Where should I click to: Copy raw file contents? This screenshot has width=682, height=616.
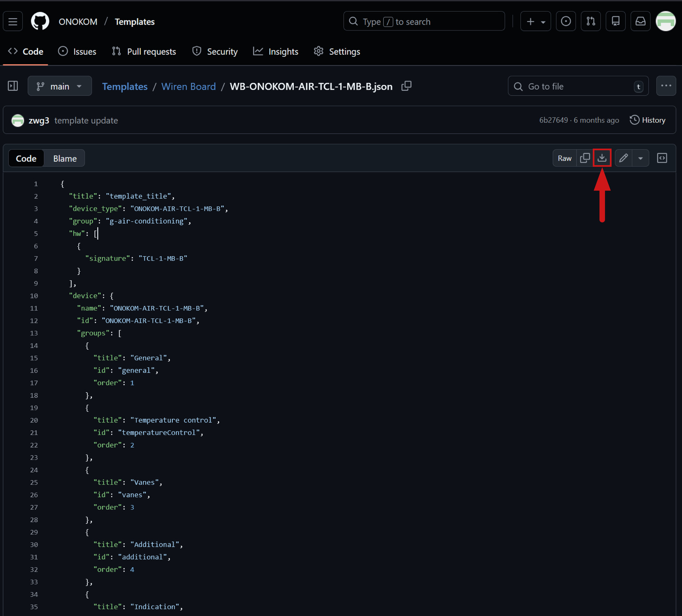(x=585, y=158)
